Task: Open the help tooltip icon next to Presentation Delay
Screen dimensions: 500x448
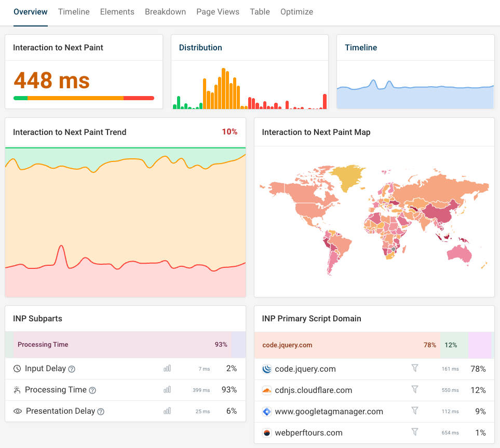Action: coord(101,411)
